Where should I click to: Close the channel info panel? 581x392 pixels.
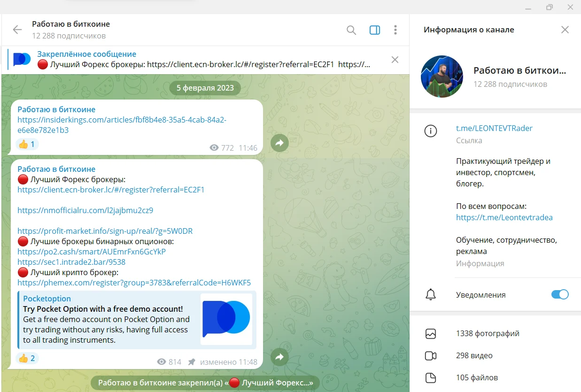point(565,30)
